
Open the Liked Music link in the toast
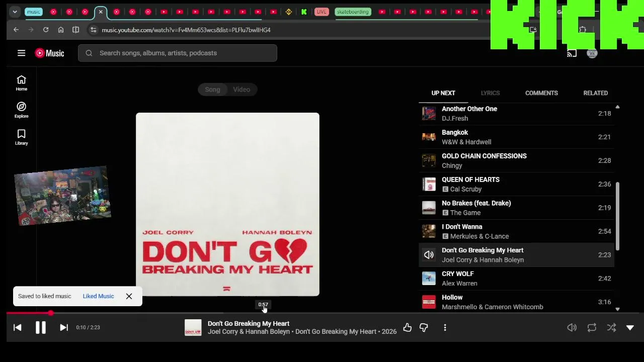coord(98,296)
